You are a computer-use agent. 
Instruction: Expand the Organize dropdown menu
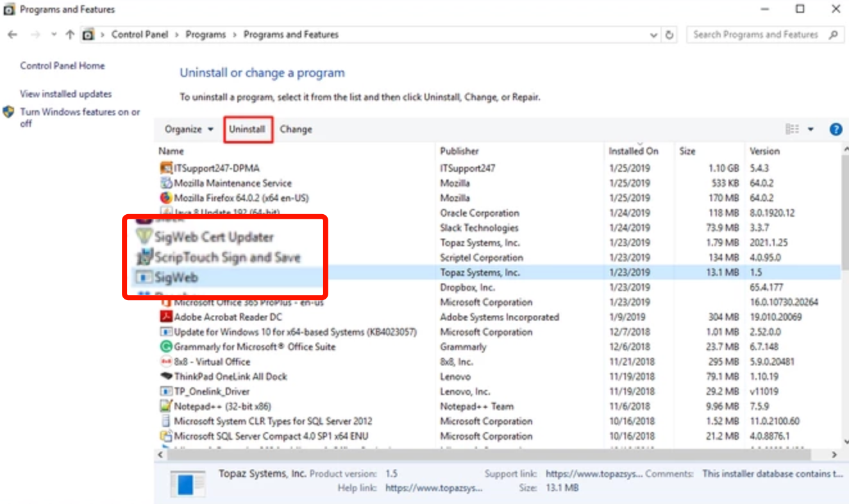[189, 130]
